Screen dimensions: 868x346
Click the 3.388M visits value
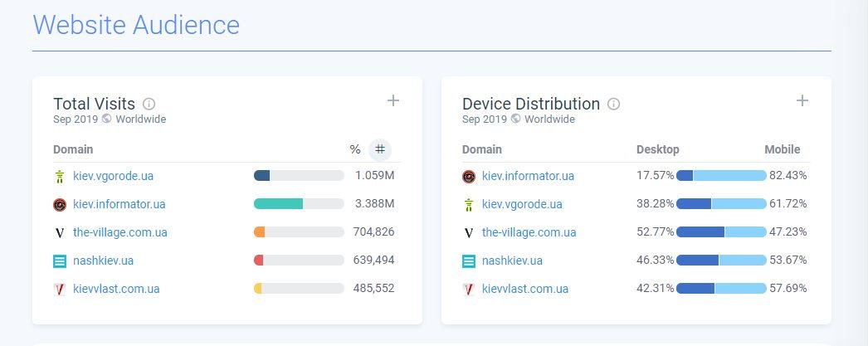pyautogui.click(x=375, y=204)
